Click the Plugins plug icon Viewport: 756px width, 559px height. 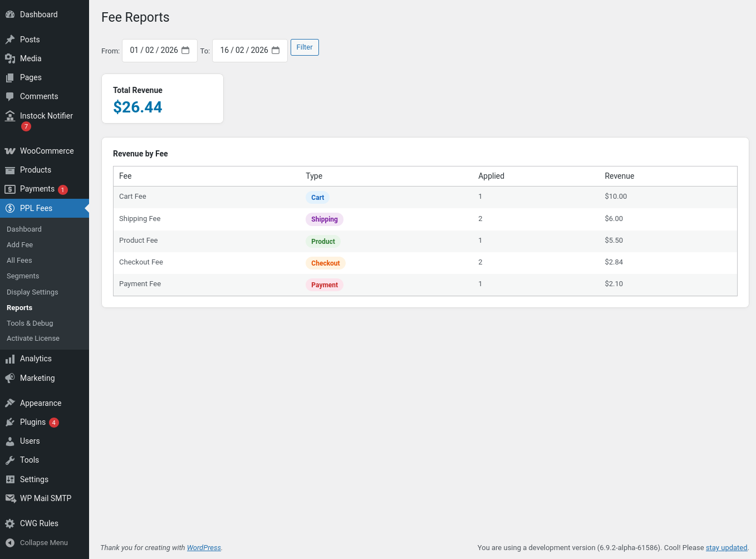10,422
